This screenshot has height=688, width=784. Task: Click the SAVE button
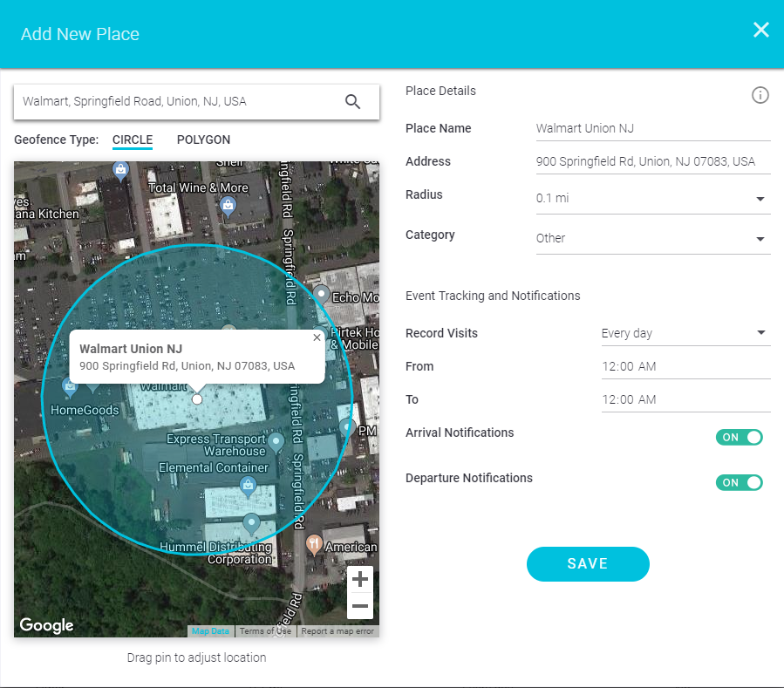pos(588,564)
